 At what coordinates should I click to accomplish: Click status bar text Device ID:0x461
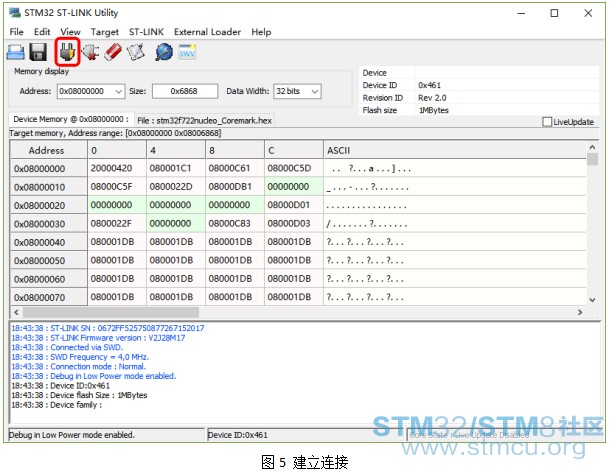click(x=238, y=435)
